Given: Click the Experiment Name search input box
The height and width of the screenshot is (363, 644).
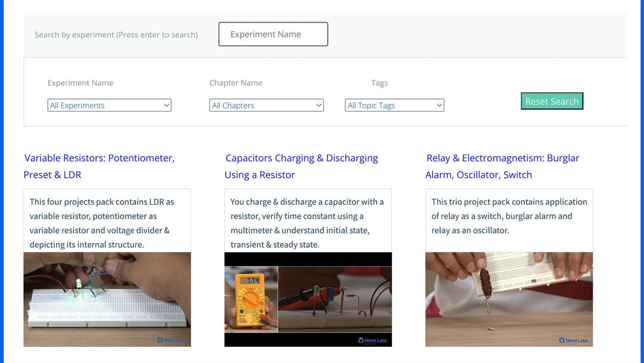Looking at the screenshot, I should (273, 35).
